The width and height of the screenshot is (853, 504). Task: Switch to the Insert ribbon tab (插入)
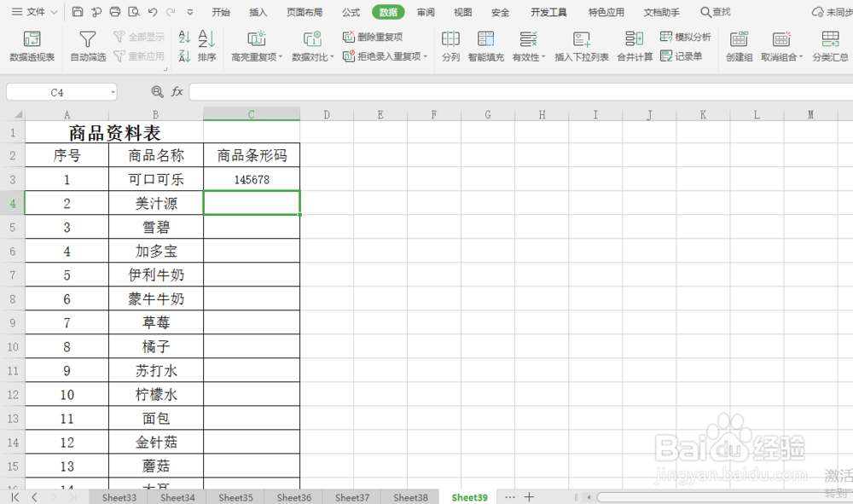pos(258,12)
